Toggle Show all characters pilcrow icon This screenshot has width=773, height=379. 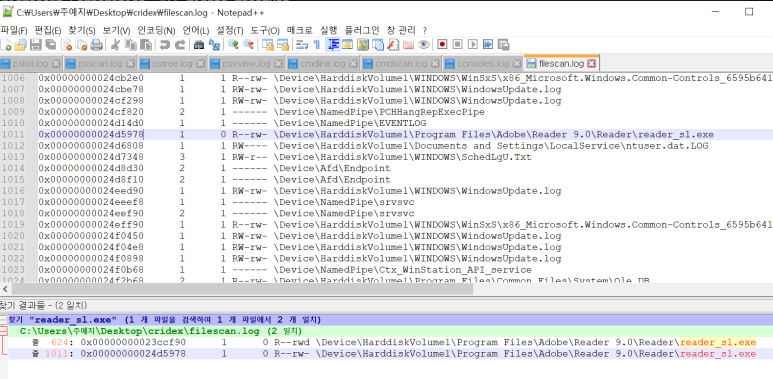click(316, 45)
